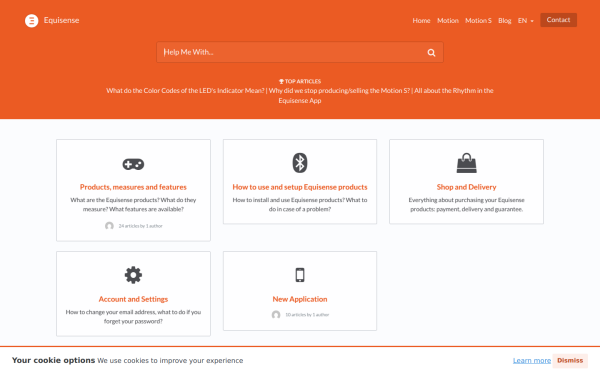Click the author avatar under New Application
This screenshot has height=375, width=600.
tap(276, 315)
